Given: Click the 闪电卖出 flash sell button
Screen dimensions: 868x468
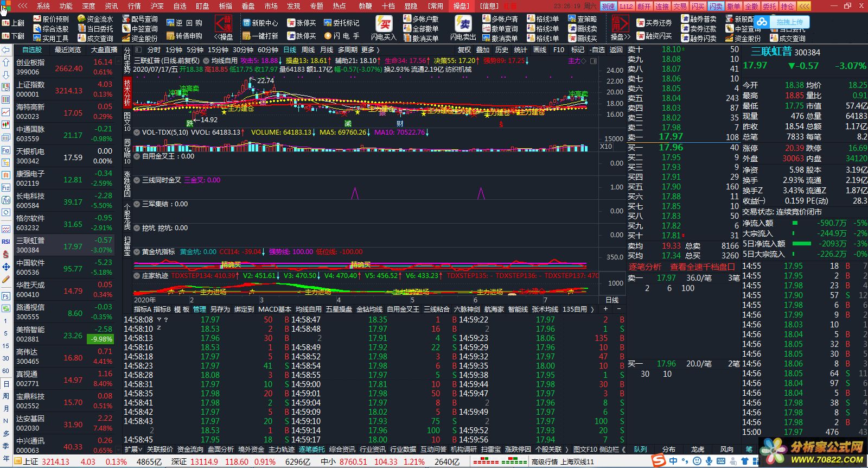Looking at the screenshot, I should point(464,27).
